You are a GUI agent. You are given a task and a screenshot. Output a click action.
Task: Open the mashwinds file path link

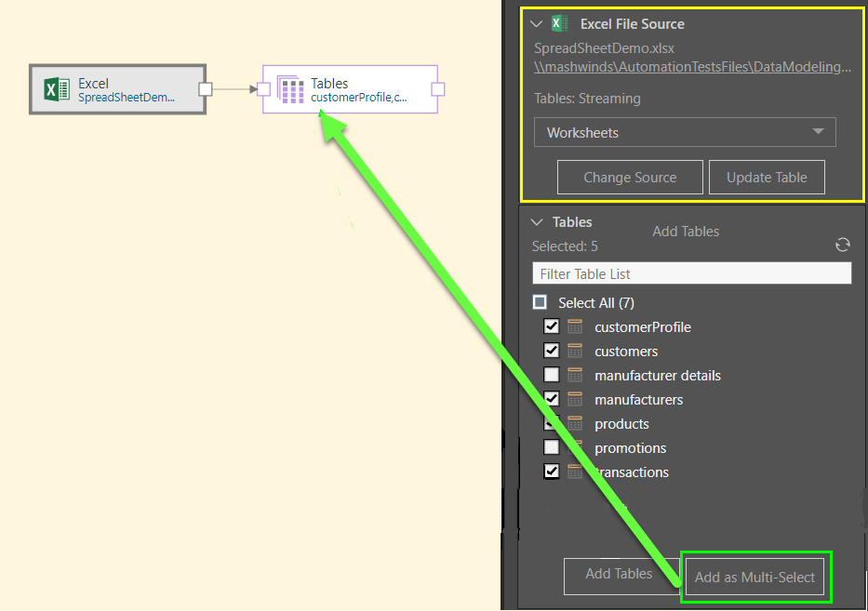coord(692,67)
